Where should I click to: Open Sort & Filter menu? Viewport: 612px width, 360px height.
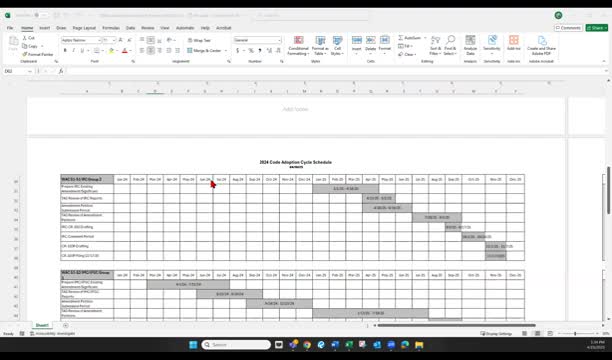435,45
